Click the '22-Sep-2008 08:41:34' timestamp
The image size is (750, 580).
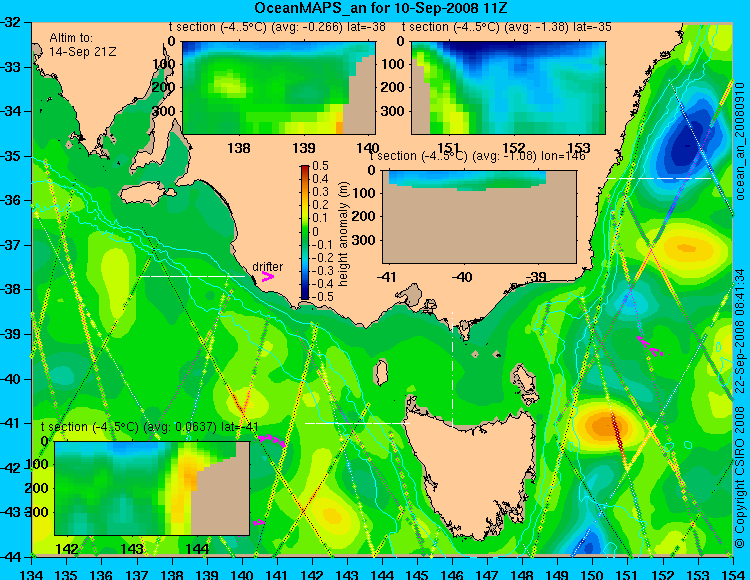point(740,329)
